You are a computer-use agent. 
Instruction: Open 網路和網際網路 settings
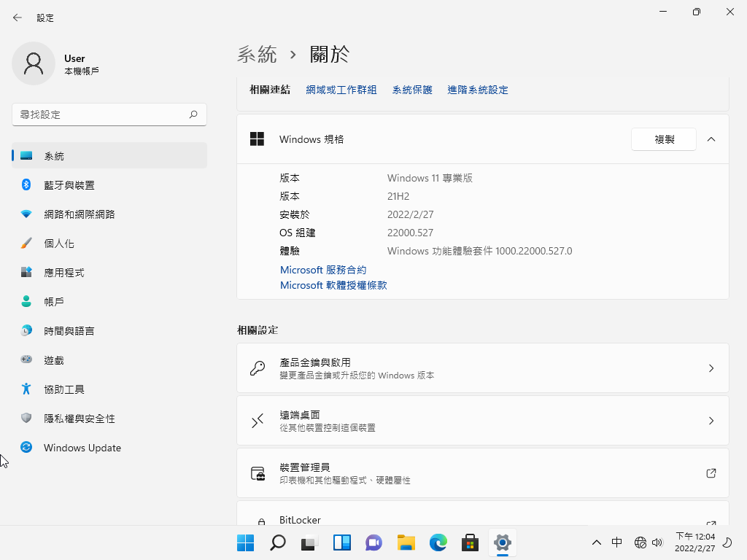(x=109, y=214)
